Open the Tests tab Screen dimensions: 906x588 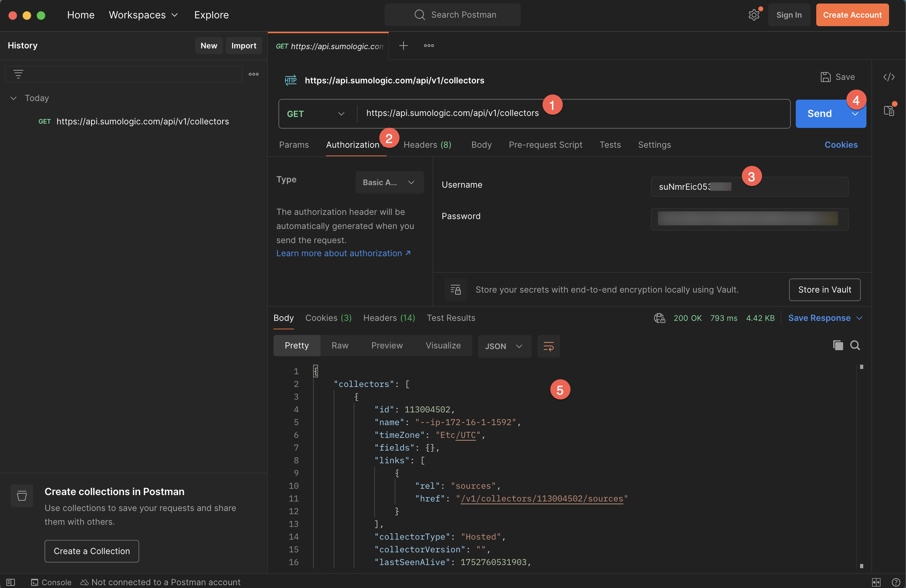[610, 145]
